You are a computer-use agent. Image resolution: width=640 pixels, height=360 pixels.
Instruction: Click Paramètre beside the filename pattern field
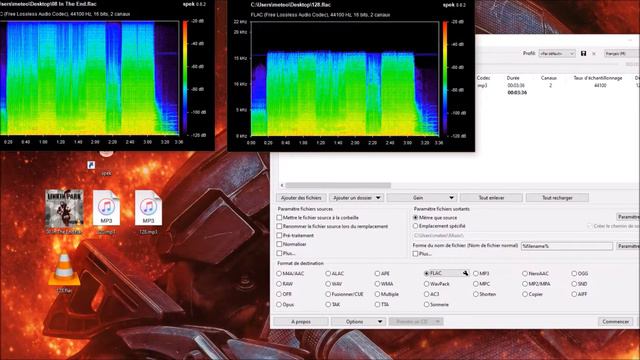pyautogui.click(x=628, y=246)
